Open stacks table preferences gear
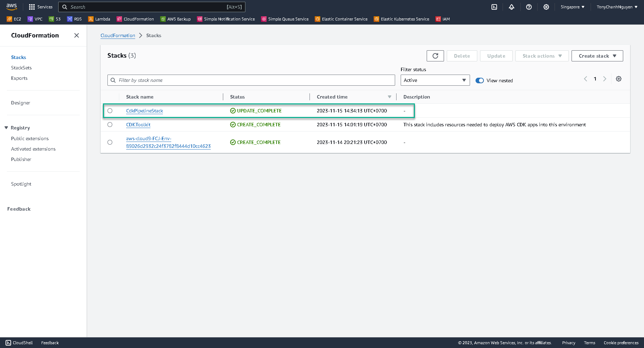The image size is (644, 348). (x=619, y=79)
